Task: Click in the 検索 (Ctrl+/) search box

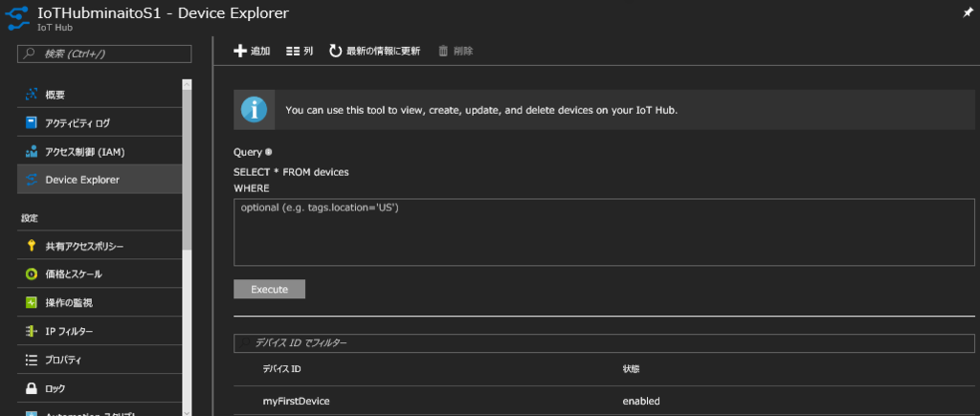Action: pos(104,55)
